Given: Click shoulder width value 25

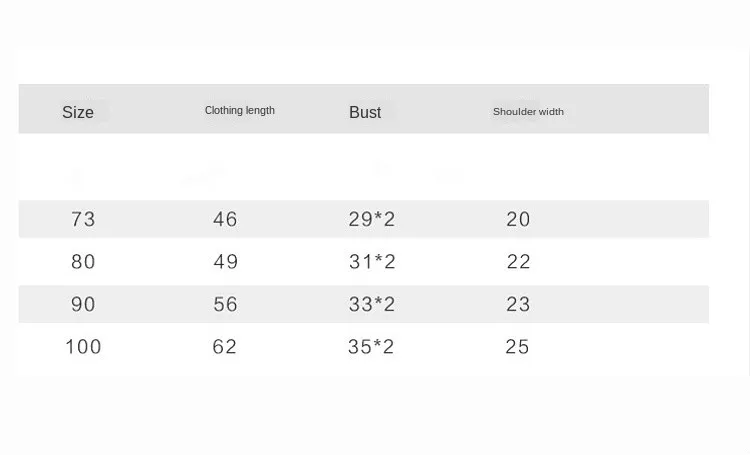Looking at the screenshot, I should (517, 347).
